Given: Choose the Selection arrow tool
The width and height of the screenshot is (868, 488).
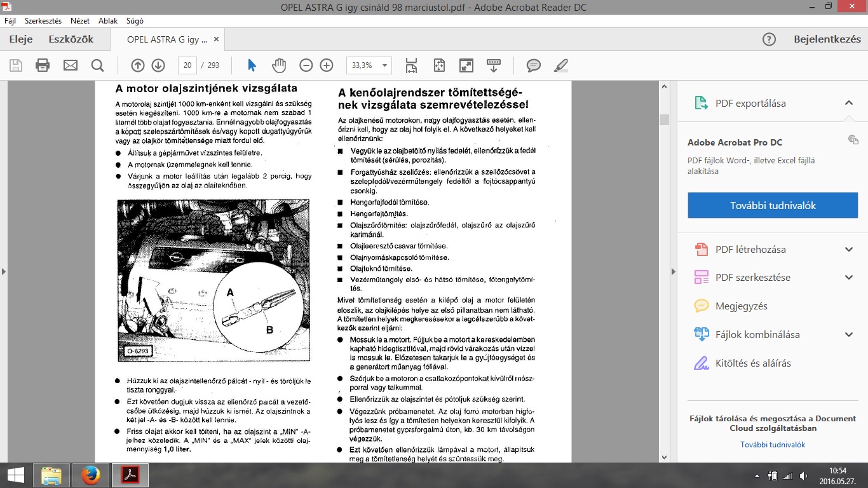Looking at the screenshot, I should (x=252, y=65).
